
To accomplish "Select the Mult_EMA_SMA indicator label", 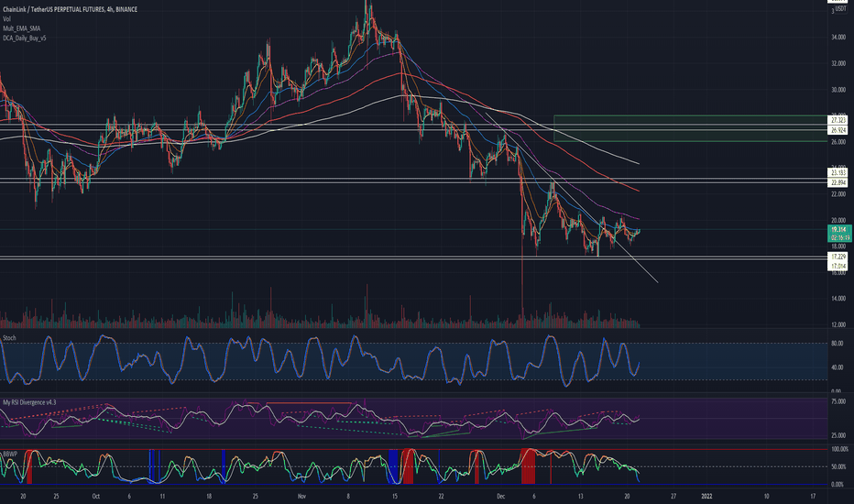I will [21, 28].
